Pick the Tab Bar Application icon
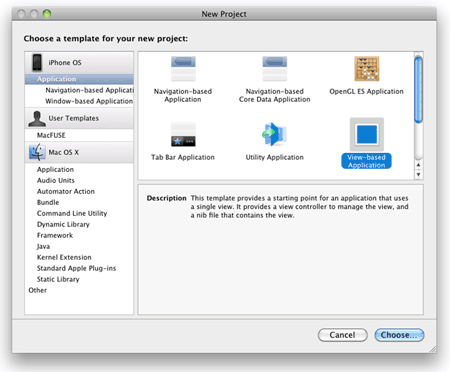The height and width of the screenshot is (372, 450). [x=183, y=135]
